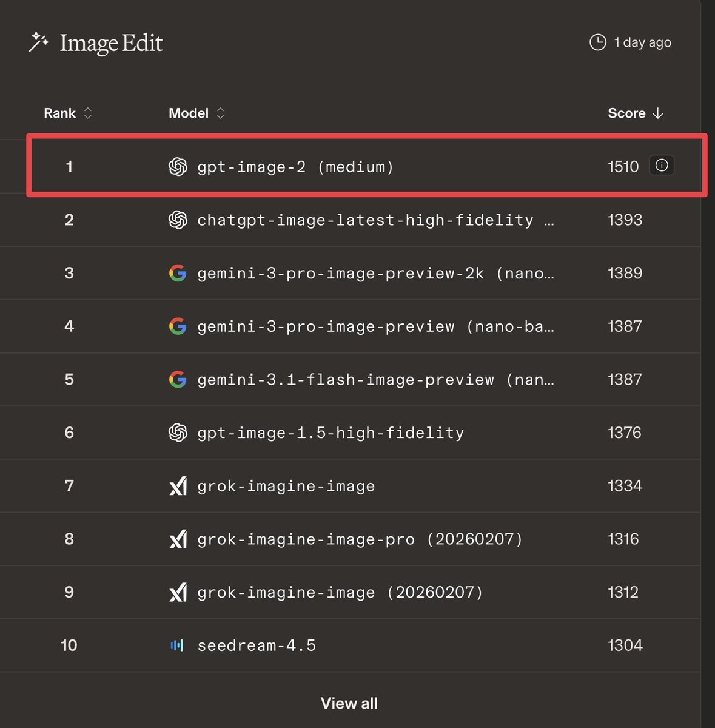Click the magic wand Image Edit icon
Screen dimensions: 715x728
[39, 42]
